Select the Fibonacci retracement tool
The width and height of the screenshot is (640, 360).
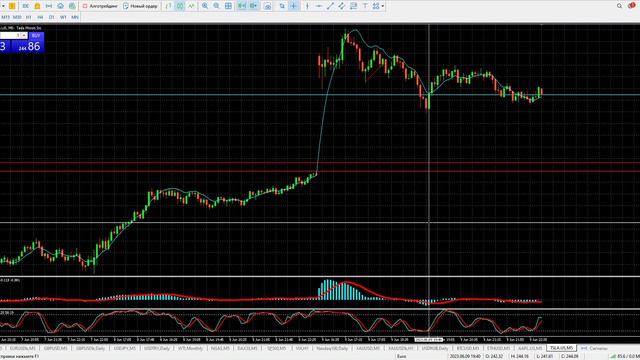click(353, 6)
